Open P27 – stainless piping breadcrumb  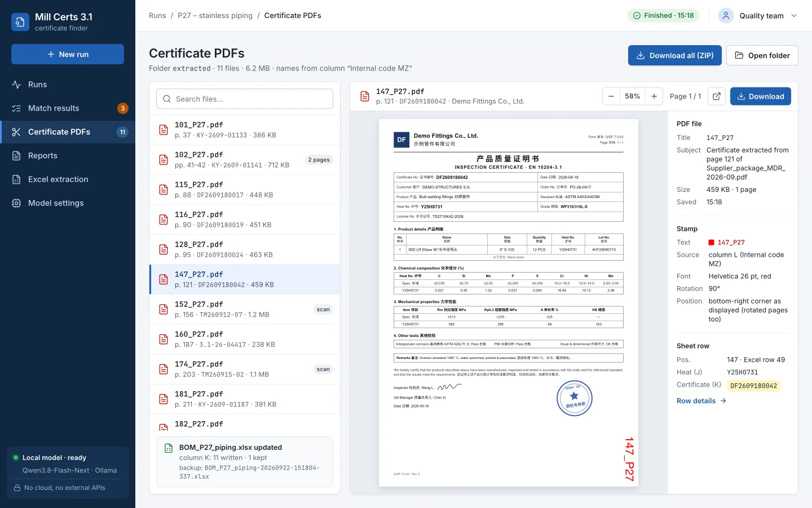pos(215,16)
